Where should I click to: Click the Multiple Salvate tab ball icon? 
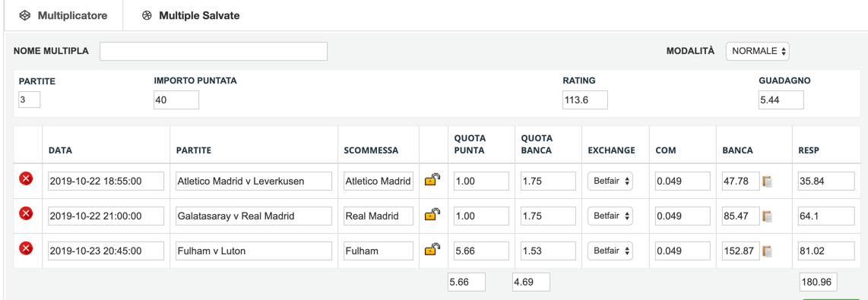click(146, 15)
